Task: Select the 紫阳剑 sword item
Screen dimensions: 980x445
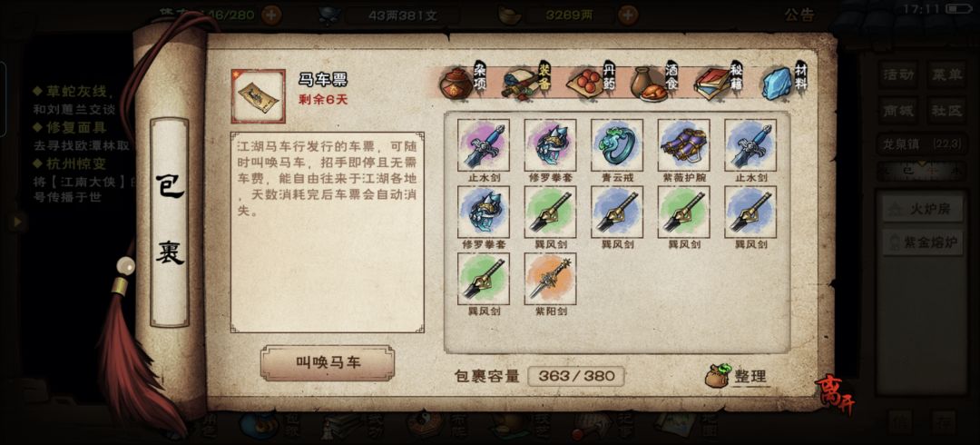Action: [550, 279]
